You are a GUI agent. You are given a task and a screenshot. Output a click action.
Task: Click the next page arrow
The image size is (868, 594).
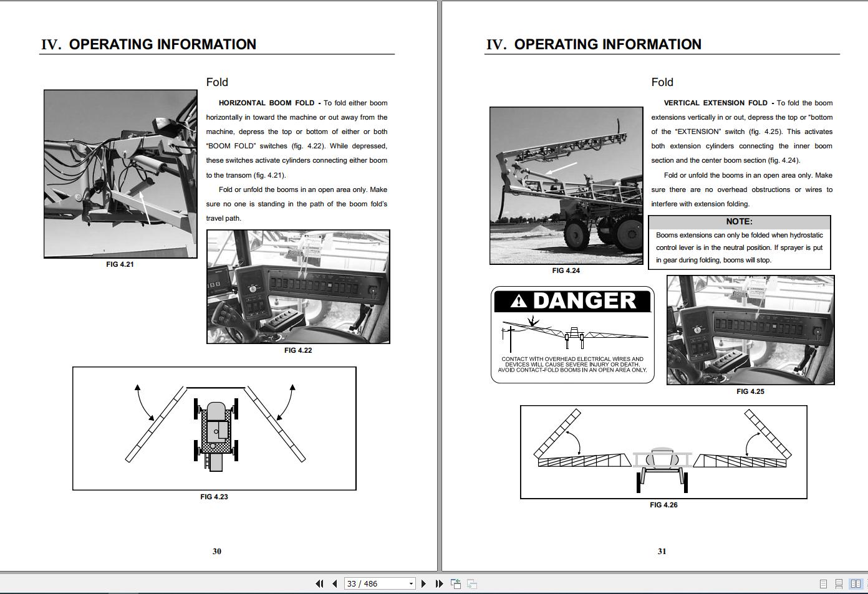point(424,583)
